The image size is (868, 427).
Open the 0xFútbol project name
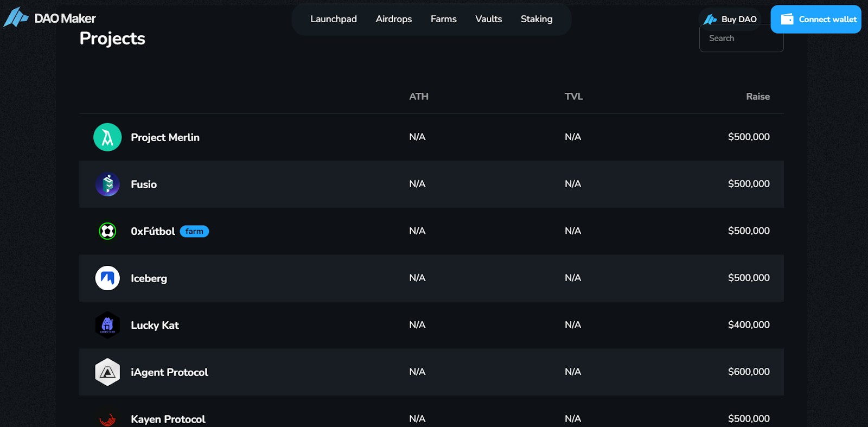pyautogui.click(x=153, y=231)
